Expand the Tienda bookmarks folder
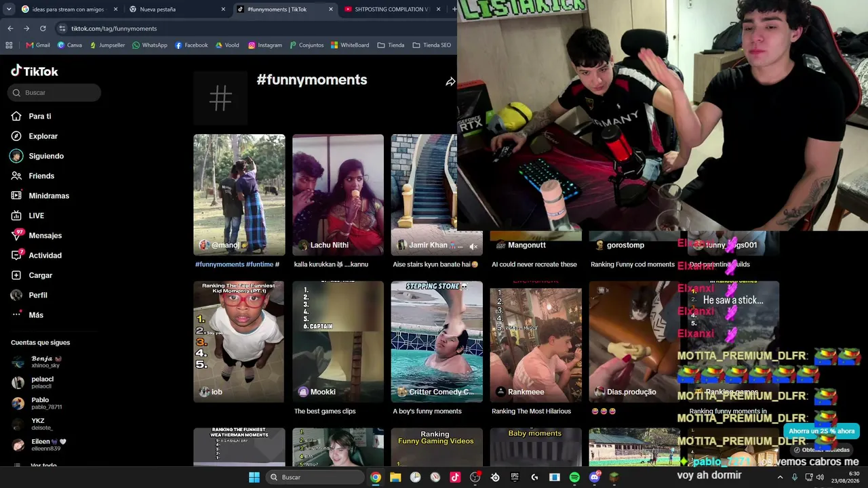 tap(391, 45)
